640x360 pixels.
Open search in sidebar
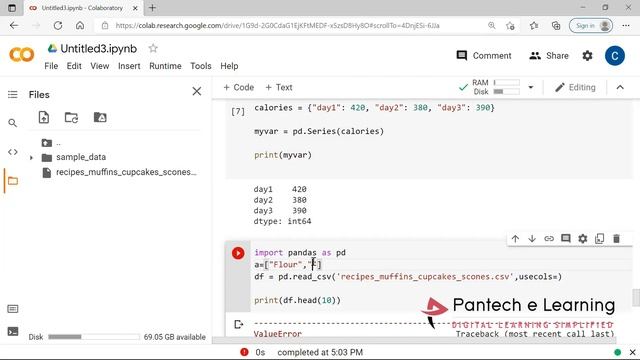coord(13,123)
